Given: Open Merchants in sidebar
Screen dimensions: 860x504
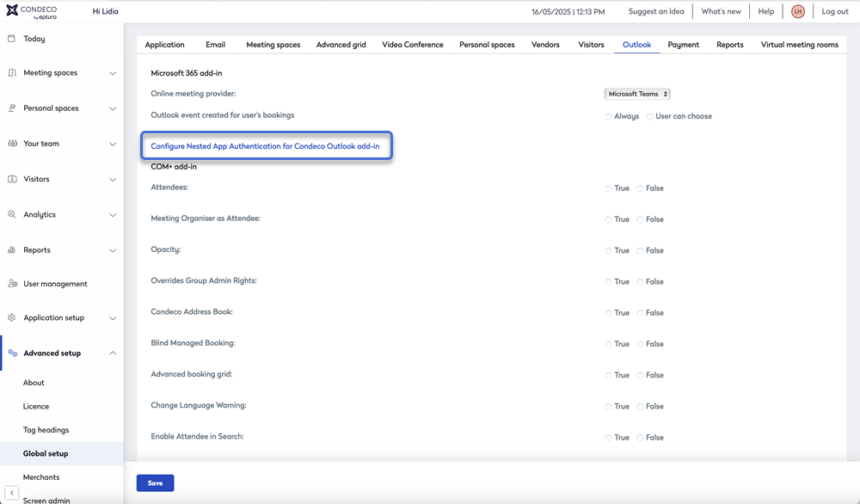Looking at the screenshot, I should click(x=41, y=477).
